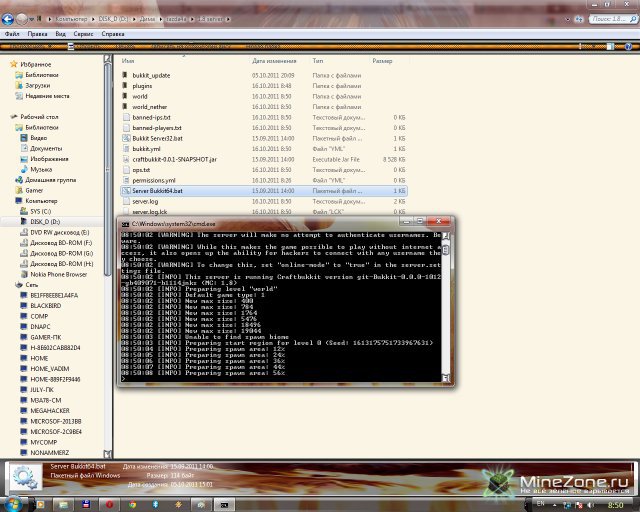Expand DISK_D (D:) in the navigation tree
Screen dimensions: 640x512
click(x=47, y=221)
